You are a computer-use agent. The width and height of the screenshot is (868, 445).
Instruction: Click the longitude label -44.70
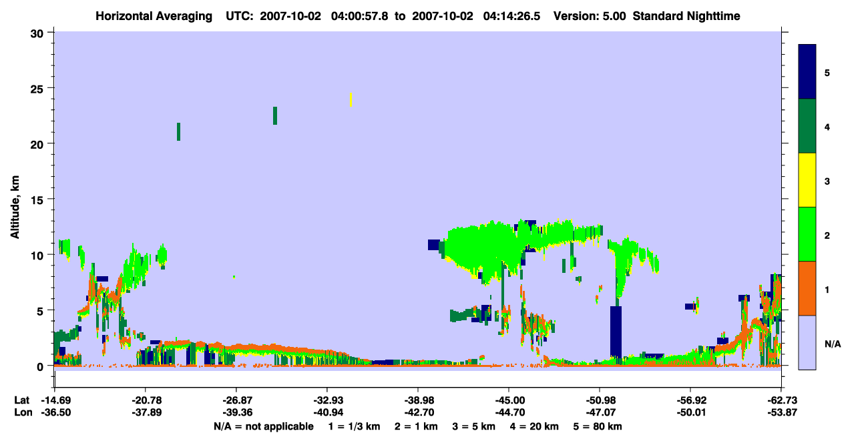coord(508,412)
